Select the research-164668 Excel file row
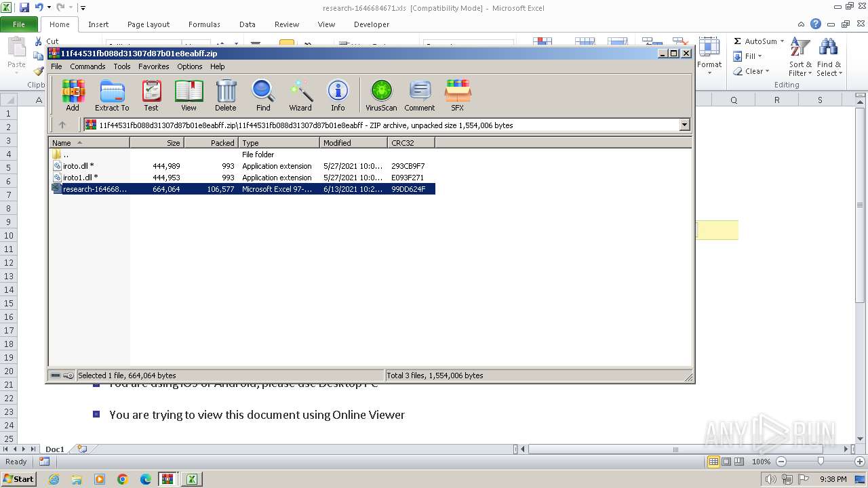The height and width of the screenshot is (488, 868). (x=242, y=189)
